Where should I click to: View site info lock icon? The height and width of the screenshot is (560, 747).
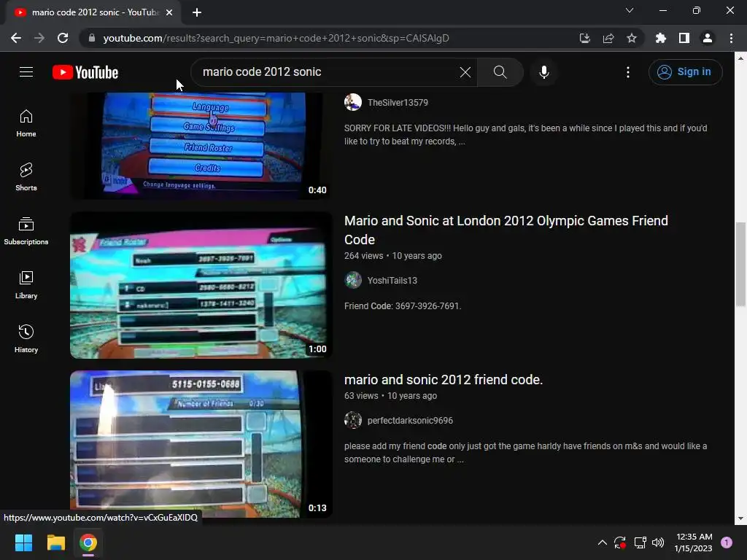pyautogui.click(x=92, y=38)
